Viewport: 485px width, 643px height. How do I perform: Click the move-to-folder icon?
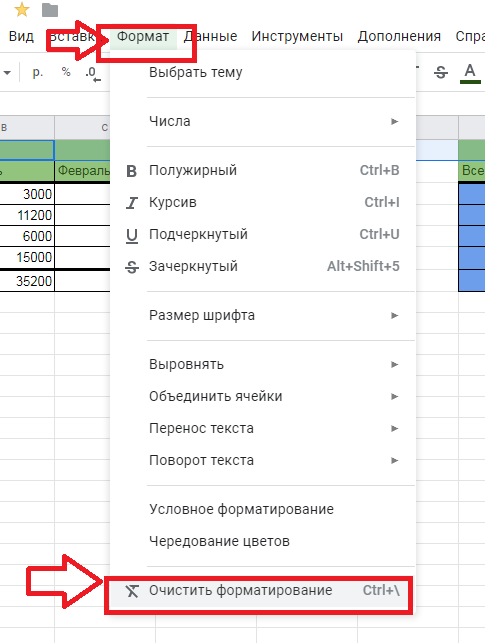pyautogui.click(x=50, y=10)
